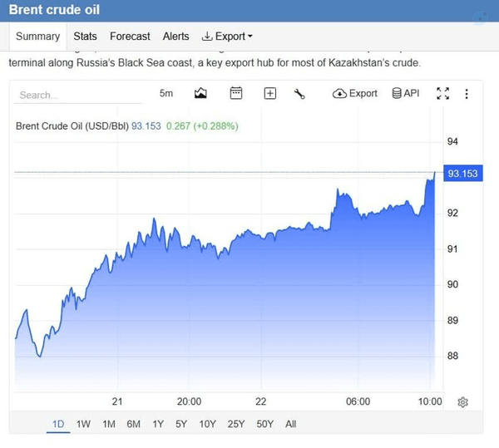The width and height of the screenshot is (499, 448).
Task: Select the All time range
Action: pos(290,424)
